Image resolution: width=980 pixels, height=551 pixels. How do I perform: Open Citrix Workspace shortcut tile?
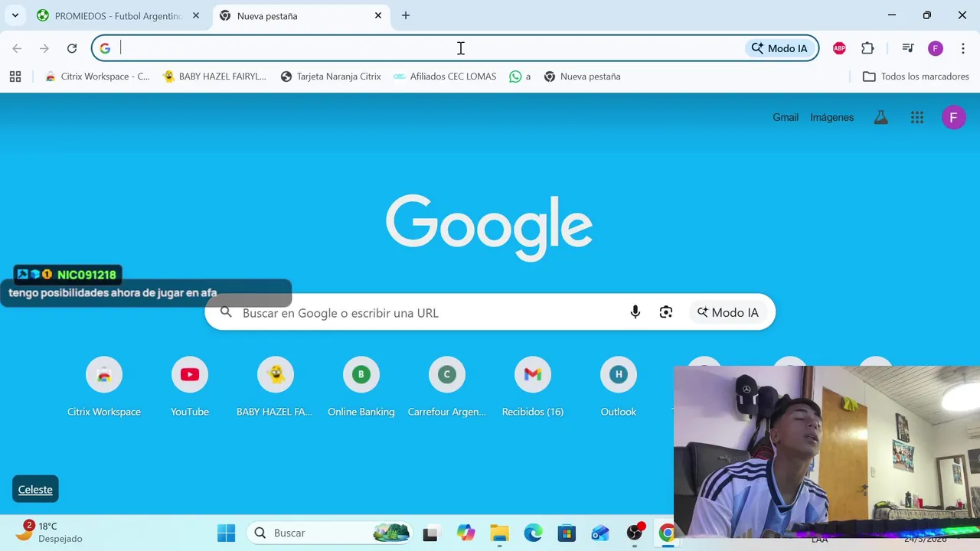(x=104, y=388)
